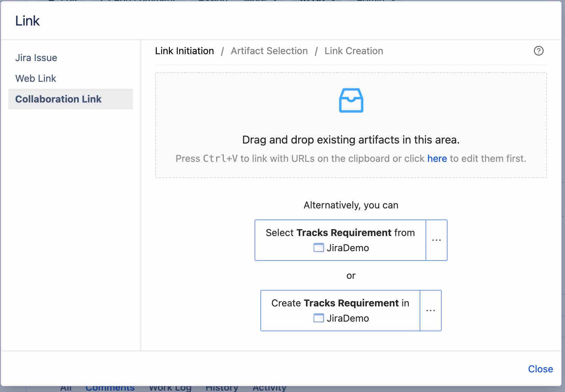This screenshot has height=392, width=565.
Task: Open Comments tab in background page
Action: pyautogui.click(x=110, y=389)
